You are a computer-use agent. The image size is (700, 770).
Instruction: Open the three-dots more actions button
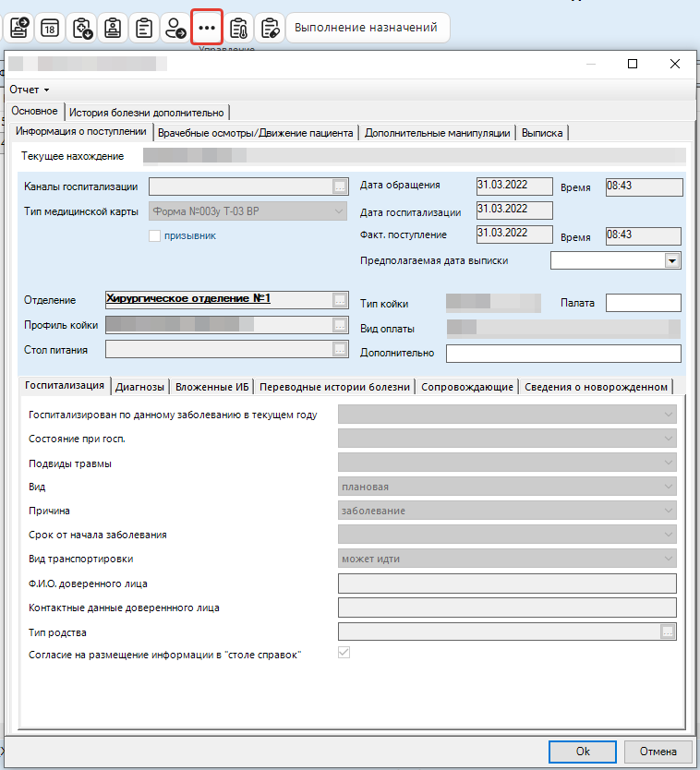(207, 28)
